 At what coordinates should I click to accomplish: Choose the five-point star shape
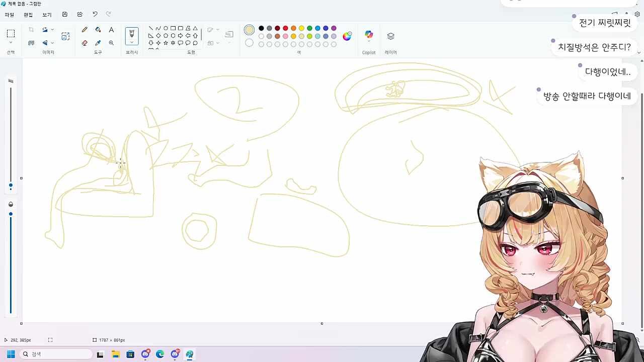pyautogui.click(x=166, y=43)
